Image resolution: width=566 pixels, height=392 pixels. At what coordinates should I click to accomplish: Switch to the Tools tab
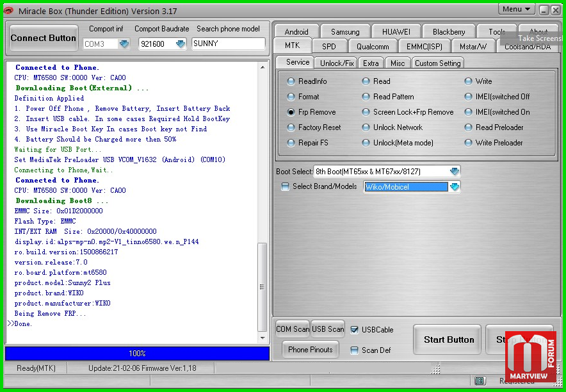pyautogui.click(x=497, y=32)
